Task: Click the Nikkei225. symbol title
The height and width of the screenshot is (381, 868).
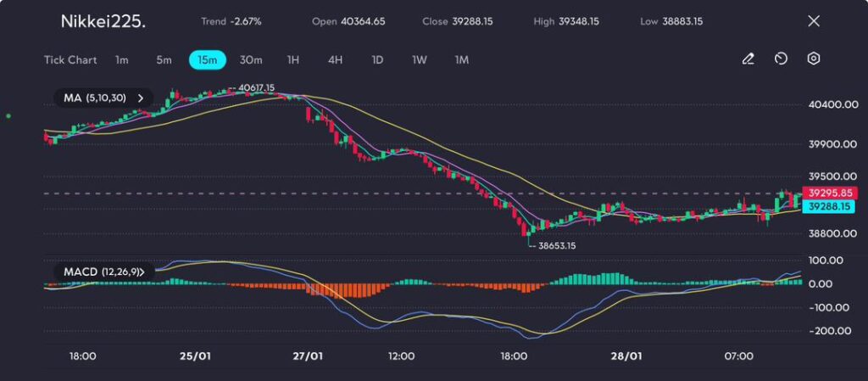Action: pos(103,22)
